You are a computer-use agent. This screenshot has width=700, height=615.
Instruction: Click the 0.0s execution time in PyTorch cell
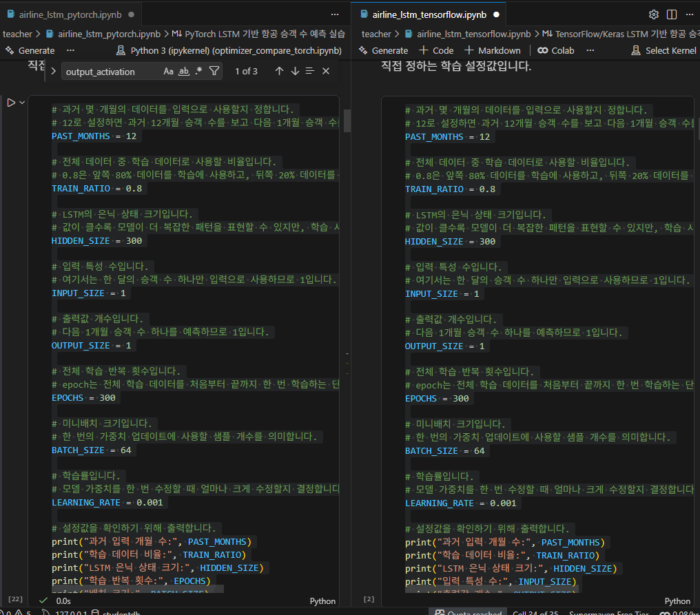point(63,601)
